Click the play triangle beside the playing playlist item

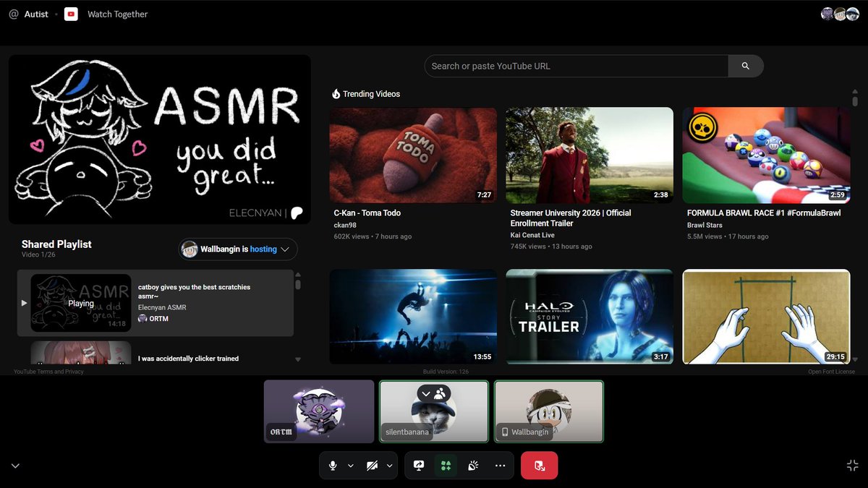pyautogui.click(x=24, y=303)
